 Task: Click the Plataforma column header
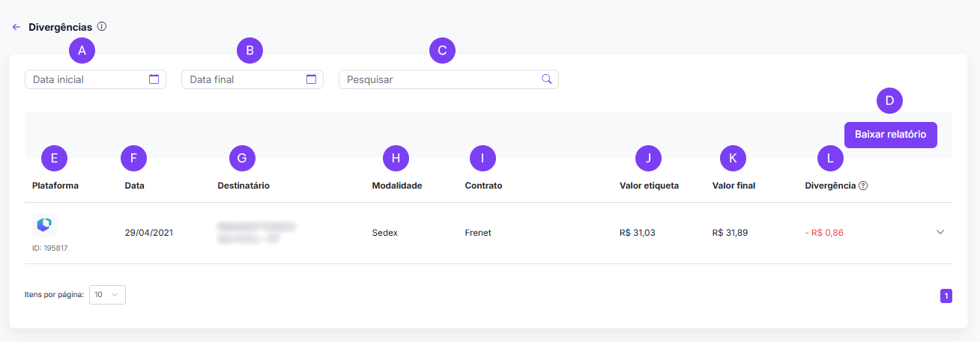tap(55, 186)
